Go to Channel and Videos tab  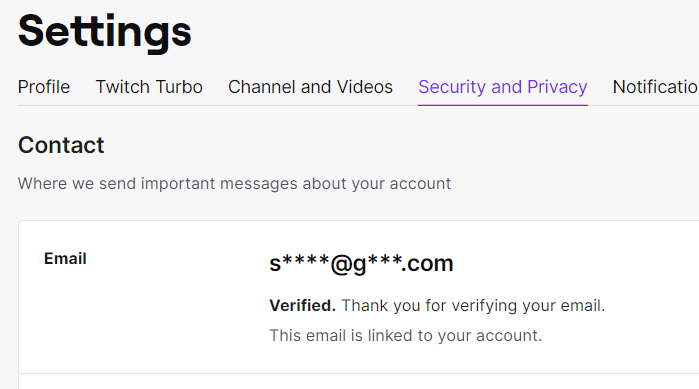click(310, 87)
